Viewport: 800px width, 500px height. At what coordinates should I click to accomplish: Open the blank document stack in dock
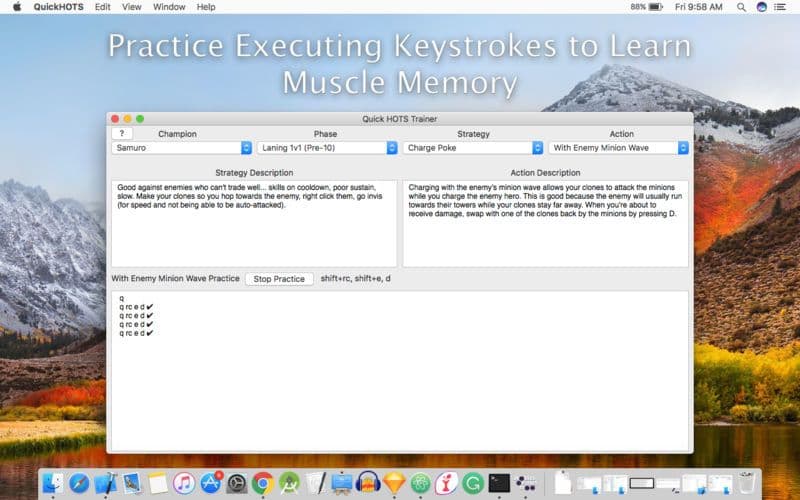coord(563,483)
